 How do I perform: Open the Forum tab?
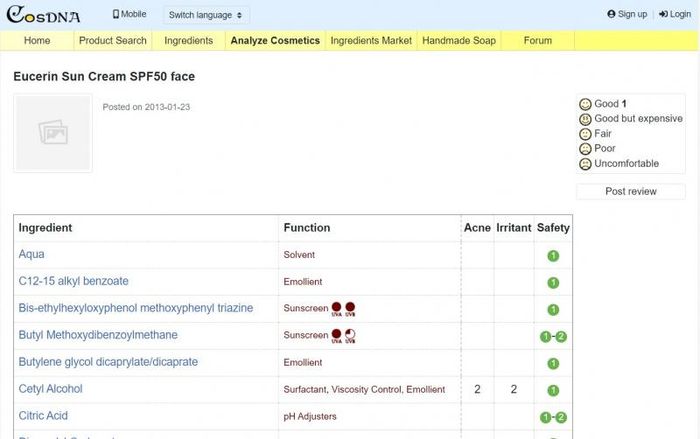pyautogui.click(x=537, y=41)
